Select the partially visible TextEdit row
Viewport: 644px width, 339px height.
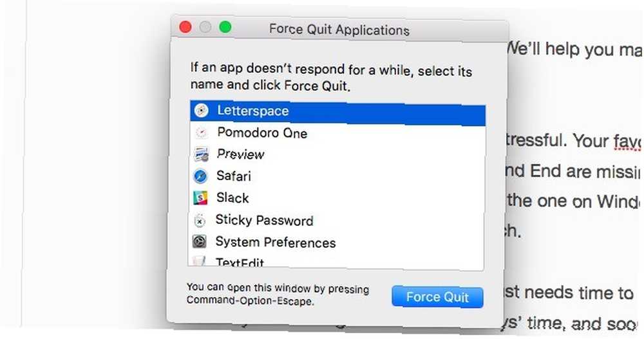336,261
